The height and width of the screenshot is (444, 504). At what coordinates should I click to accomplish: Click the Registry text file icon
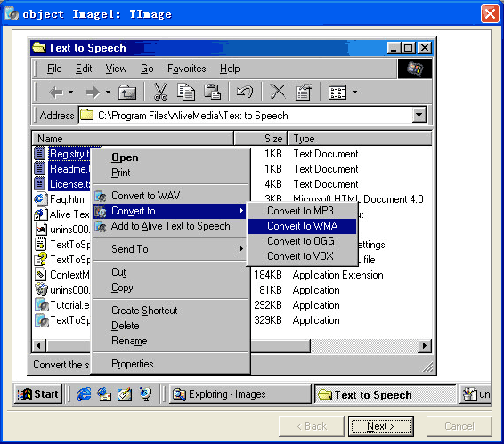40,154
